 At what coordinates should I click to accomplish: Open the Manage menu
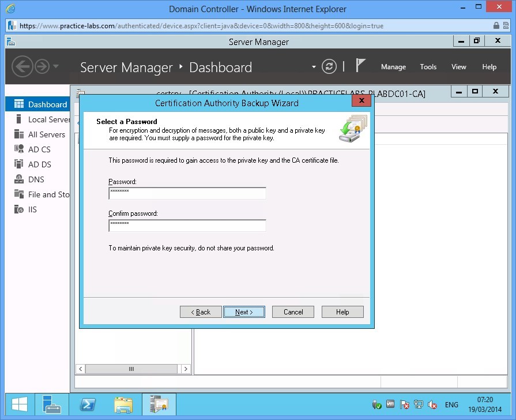pyautogui.click(x=393, y=67)
